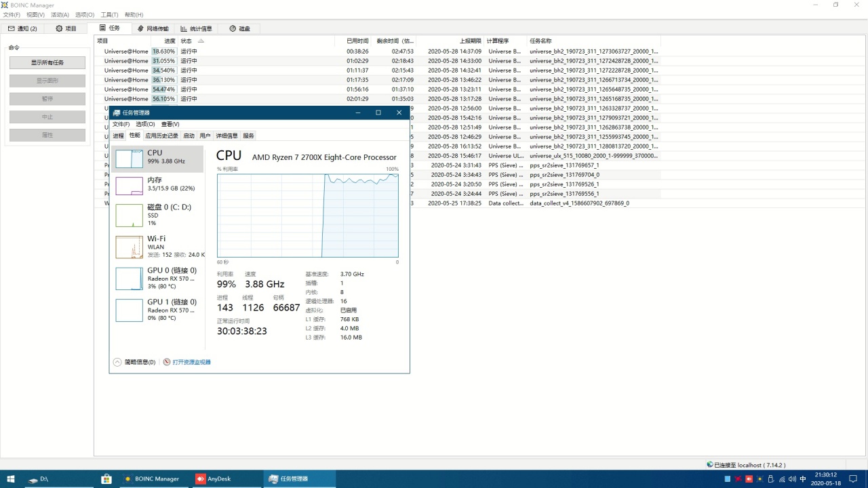Select task pps_sr2sieve_131769657_1 in the list
This screenshot has width=868, height=488.
[x=564, y=165]
